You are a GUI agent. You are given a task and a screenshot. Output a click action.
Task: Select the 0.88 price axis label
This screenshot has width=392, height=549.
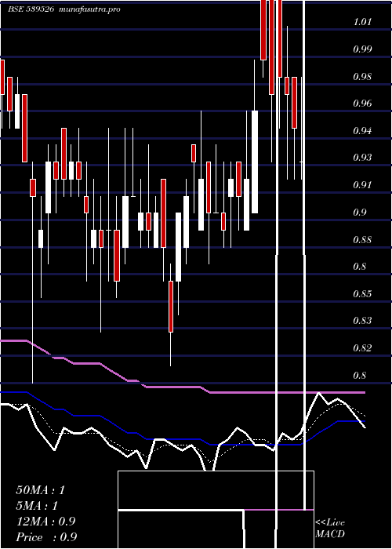click(x=362, y=240)
